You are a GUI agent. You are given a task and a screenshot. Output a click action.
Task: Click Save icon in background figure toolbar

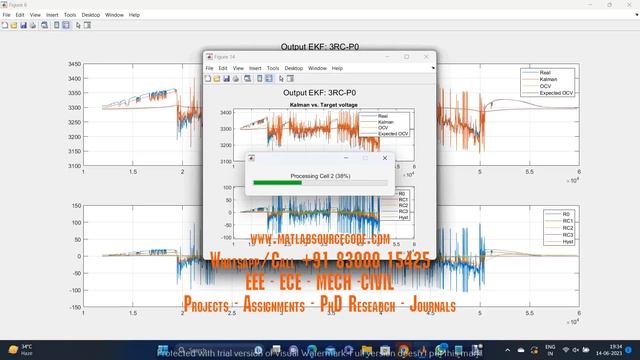pos(23,25)
